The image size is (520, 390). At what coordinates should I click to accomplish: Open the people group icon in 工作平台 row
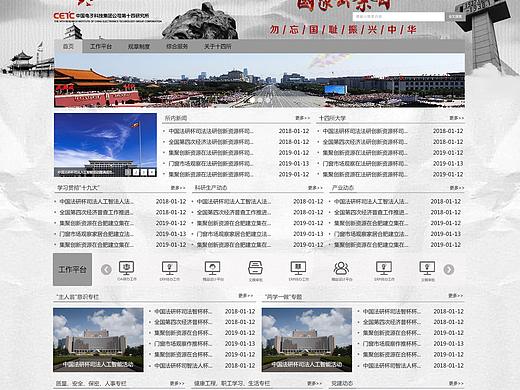[x=341, y=268]
